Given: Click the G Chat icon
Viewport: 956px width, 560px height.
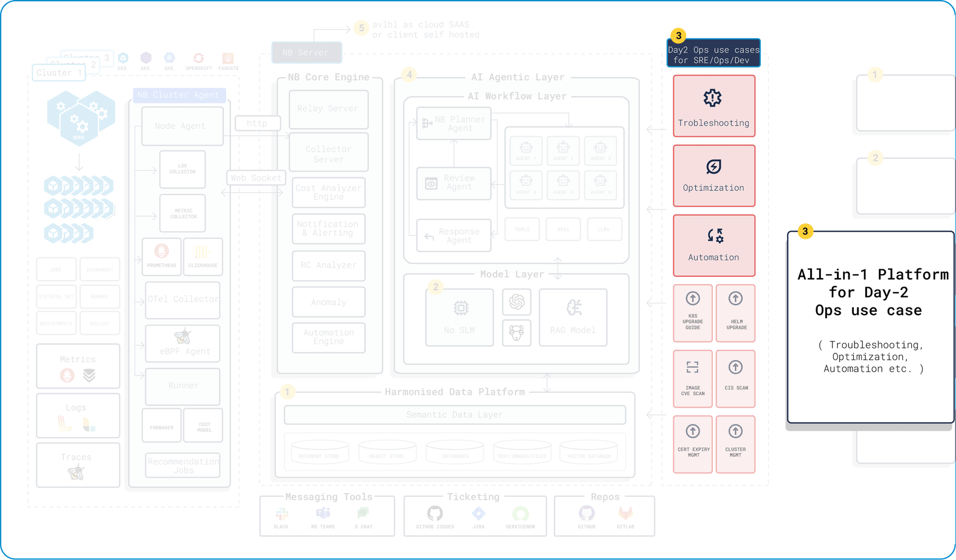Looking at the screenshot, I should pos(363,513).
